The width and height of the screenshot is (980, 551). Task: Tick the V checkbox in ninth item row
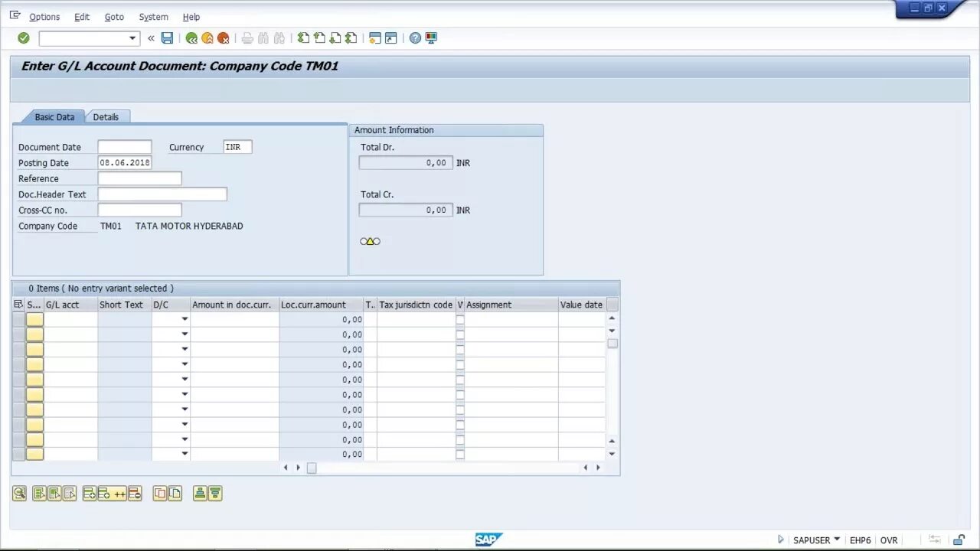tap(460, 439)
